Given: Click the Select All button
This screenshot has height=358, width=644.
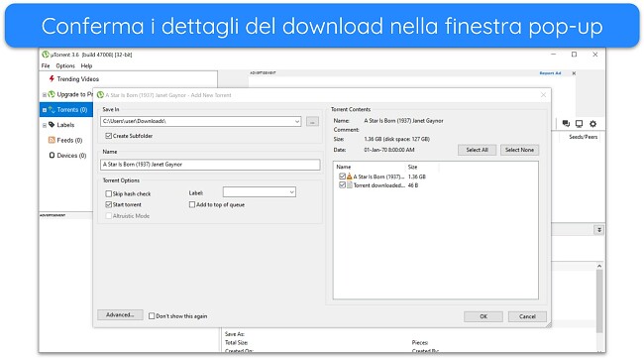Looking at the screenshot, I should coord(477,150).
